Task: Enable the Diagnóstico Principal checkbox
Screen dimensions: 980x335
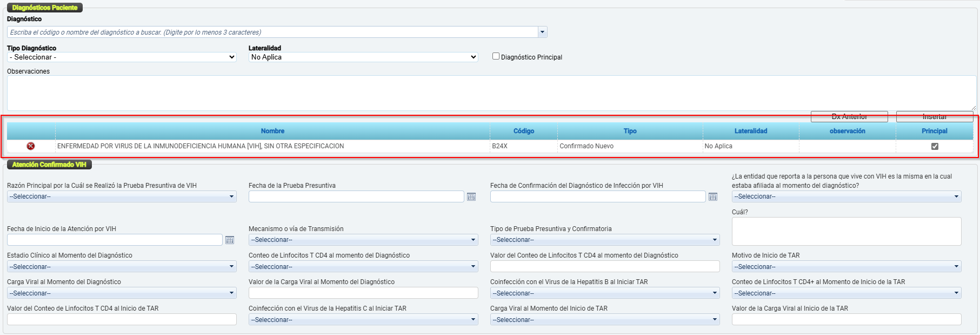Action: click(496, 56)
